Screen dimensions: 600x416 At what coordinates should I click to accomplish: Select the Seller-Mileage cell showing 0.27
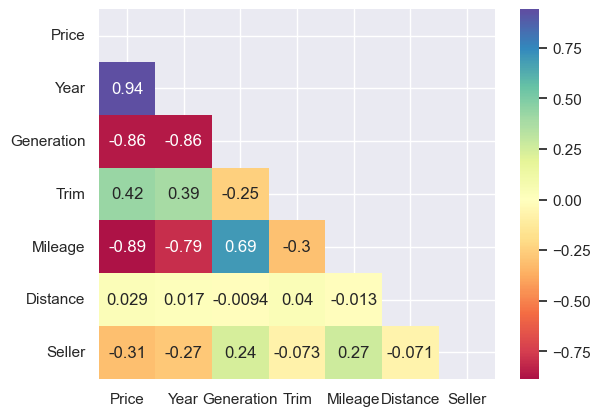[354, 352]
